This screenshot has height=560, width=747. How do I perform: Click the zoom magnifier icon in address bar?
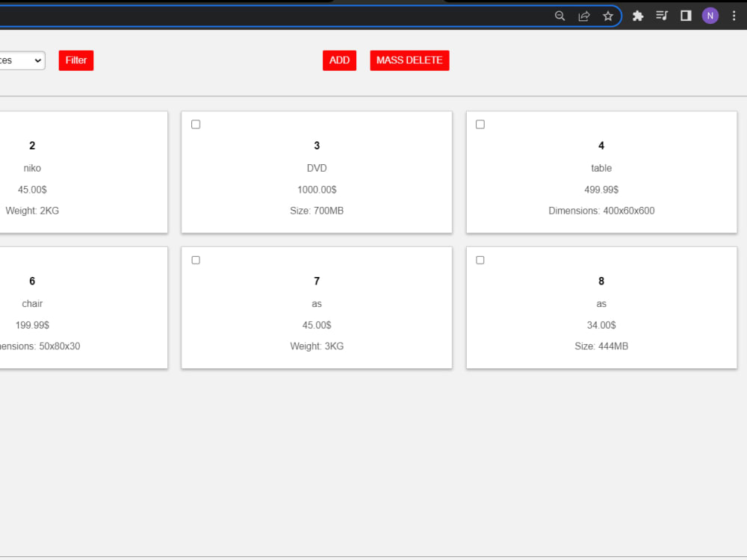click(560, 16)
